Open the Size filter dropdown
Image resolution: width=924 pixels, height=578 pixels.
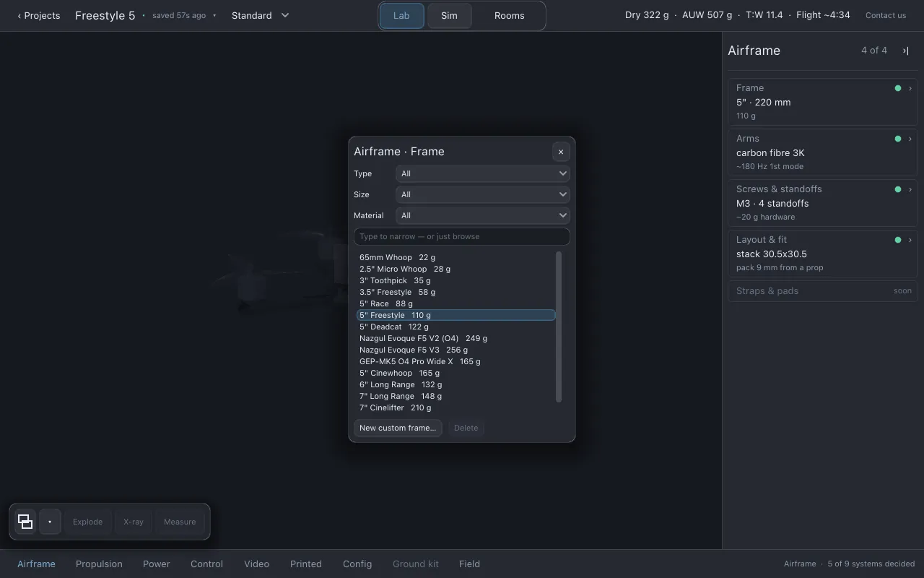click(x=483, y=194)
